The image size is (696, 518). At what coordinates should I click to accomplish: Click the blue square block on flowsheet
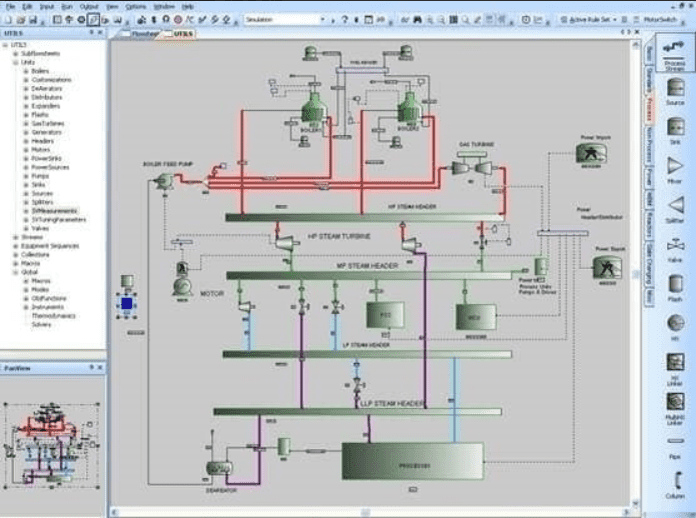point(126,302)
